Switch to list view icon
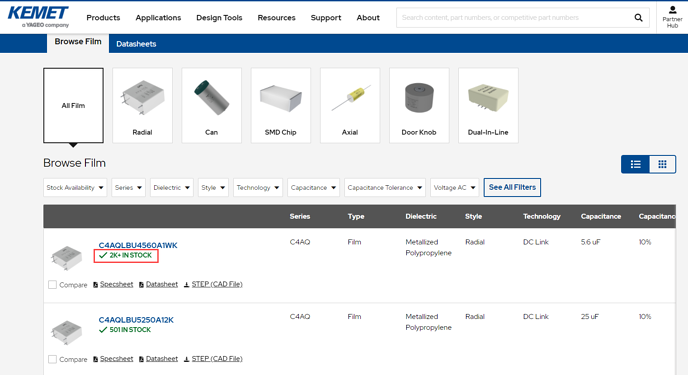This screenshot has height=375, width=688. pyautogui.click(x=635, y=164)
